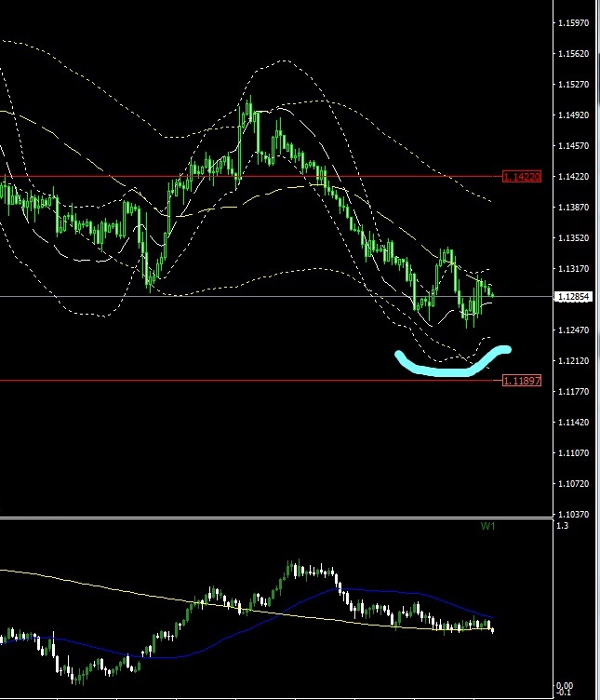Click the red 1.14220 price level label
This screenshot has height=700, width=600.
(x=521, y=176)
